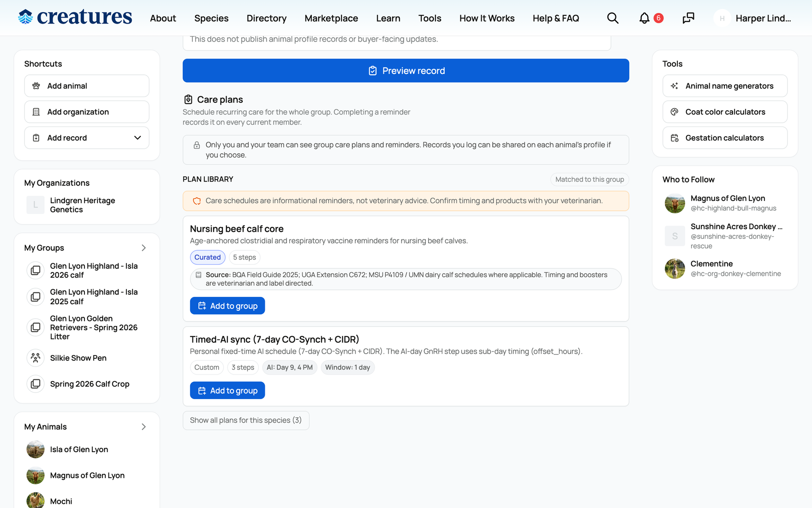Open the Tools menu
This screenshot has height=508, width=812.
tap(430, 18)
